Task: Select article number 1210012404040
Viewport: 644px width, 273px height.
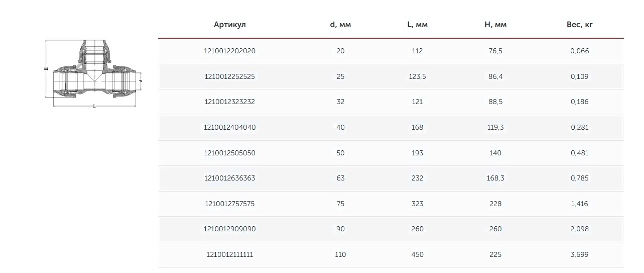Action: tap(230, 127)
